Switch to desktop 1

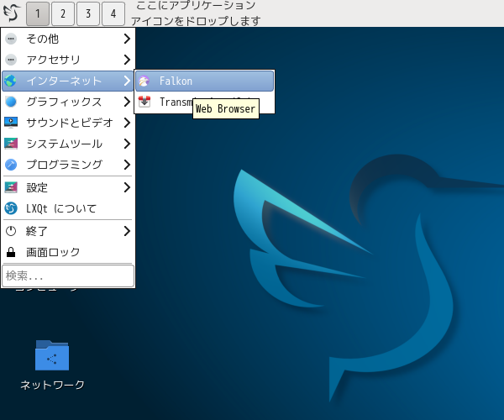point(38,13)
